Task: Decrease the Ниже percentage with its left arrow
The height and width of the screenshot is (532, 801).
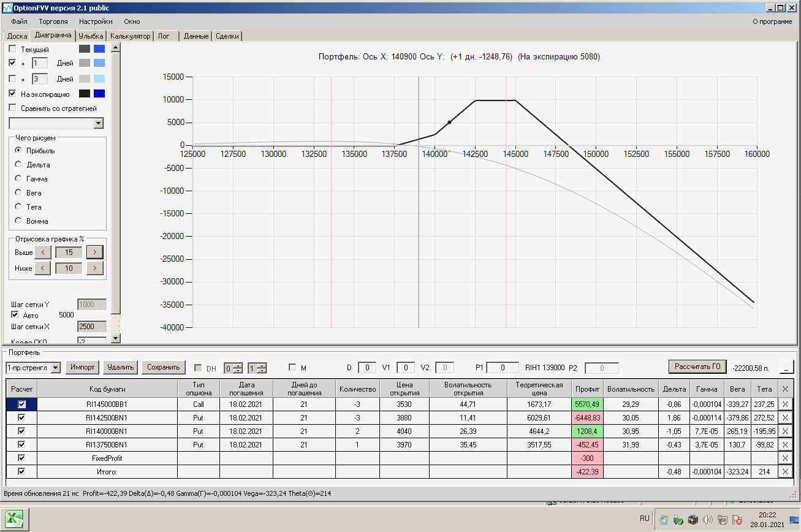Action: click(x=42, y=268)
